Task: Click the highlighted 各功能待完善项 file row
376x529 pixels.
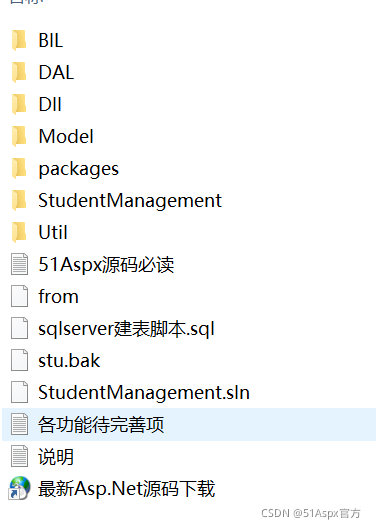Action: [x=189, y=424]
